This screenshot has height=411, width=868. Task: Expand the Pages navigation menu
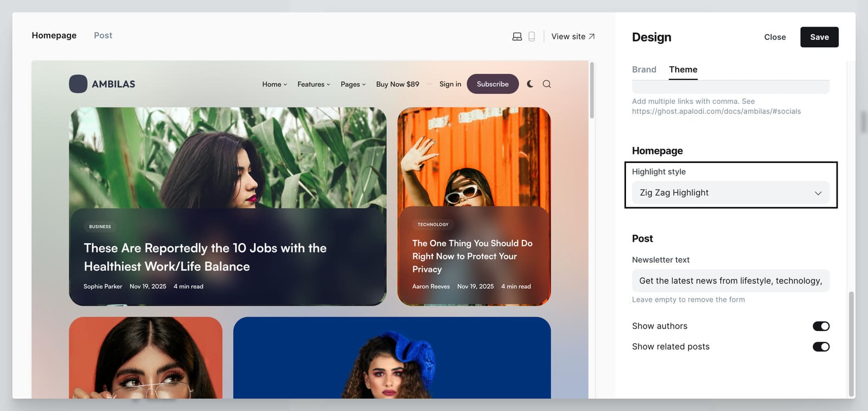(353, 84)
